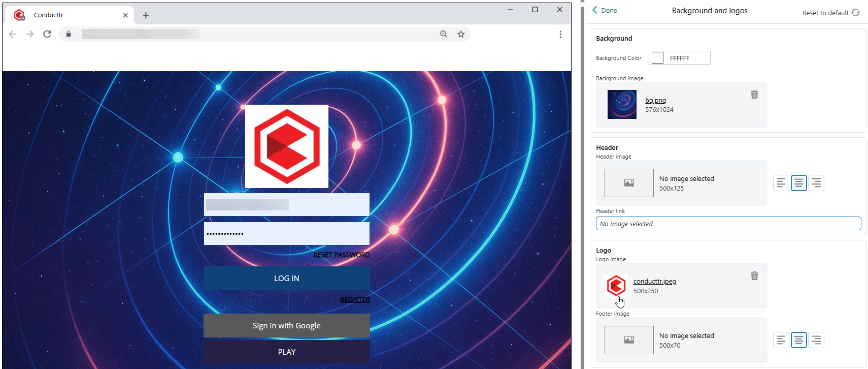The image size is (868, 369).
Task: Open a new browser tab
Action: coord(146,15)
